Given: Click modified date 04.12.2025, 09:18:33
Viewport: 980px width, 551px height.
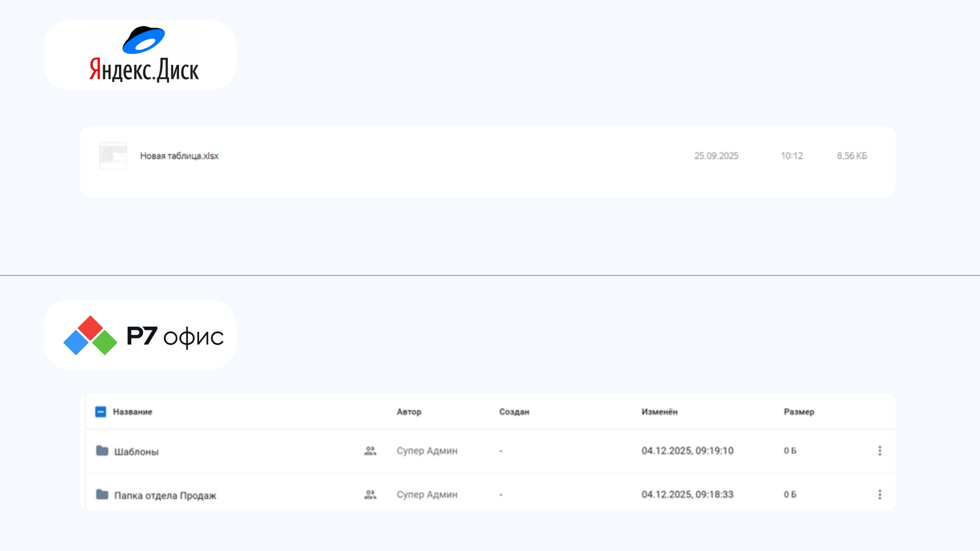Looking at the screenshot, I should (688, 494).
